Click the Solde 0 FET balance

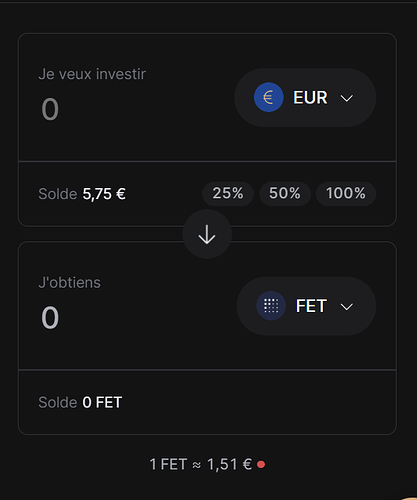coord(80,402)
